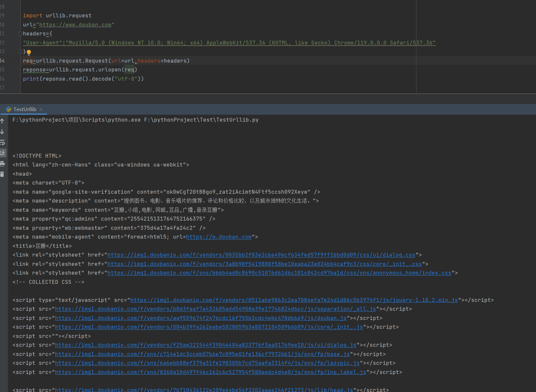Click the 'COLLECTED CSS' comment line
This screenshot has width=536, height=392.
[48, 282]
